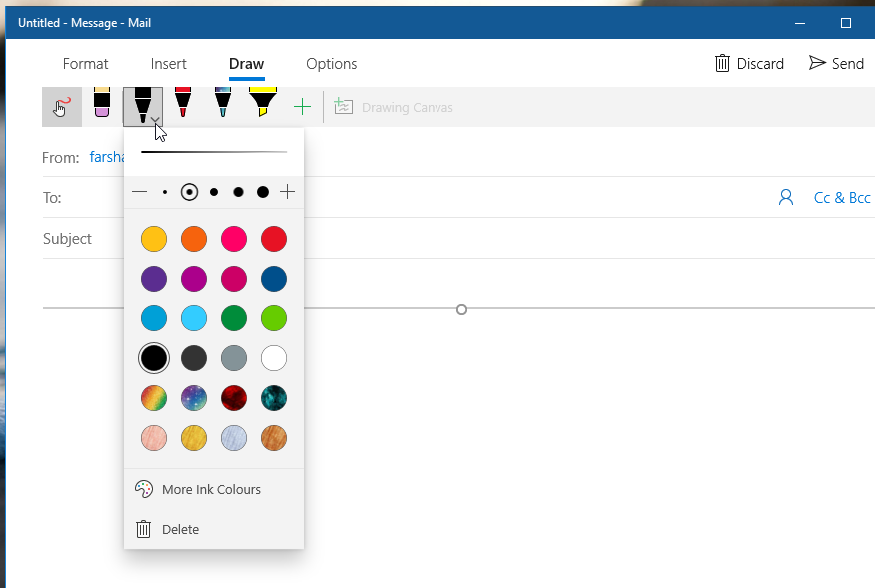Image resolution: width=875 pixels, height=588 pixels.
Task: Toggle Draw with Touch mode
Action: [x=62, y=107]
